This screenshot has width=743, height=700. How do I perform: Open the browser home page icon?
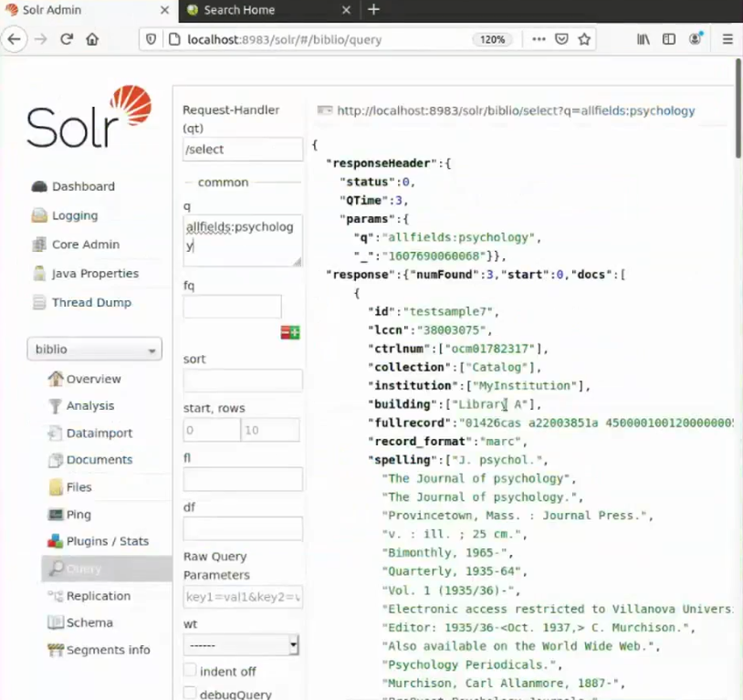pyautogui.click(x=92, y=39)
